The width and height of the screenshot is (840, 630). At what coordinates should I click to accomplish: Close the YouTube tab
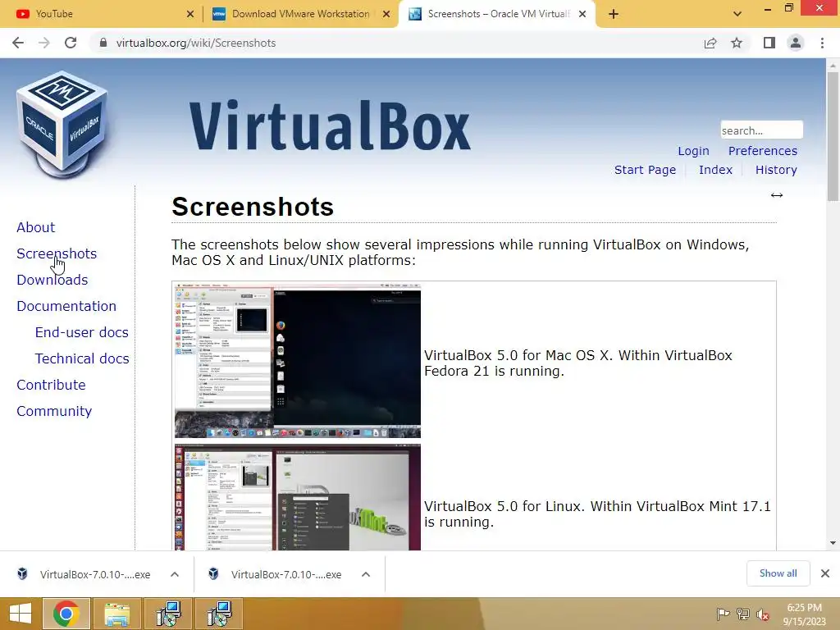tap(190, 14)
